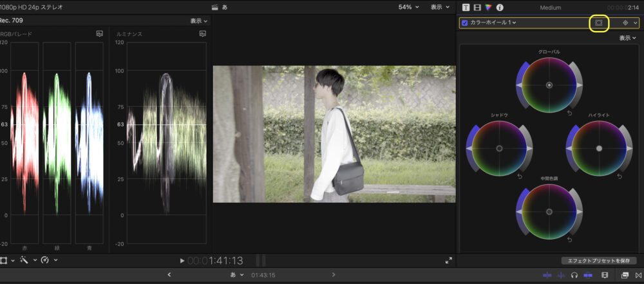
Task: Open the scopes 表示 dropdown beside Rec. 709
Action: click(199, 21)
